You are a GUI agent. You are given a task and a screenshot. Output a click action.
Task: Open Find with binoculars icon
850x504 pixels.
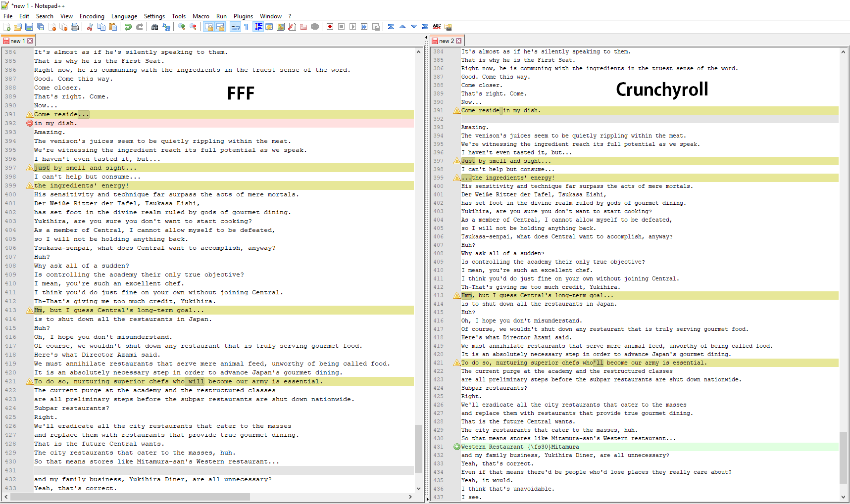click(155, 27)
